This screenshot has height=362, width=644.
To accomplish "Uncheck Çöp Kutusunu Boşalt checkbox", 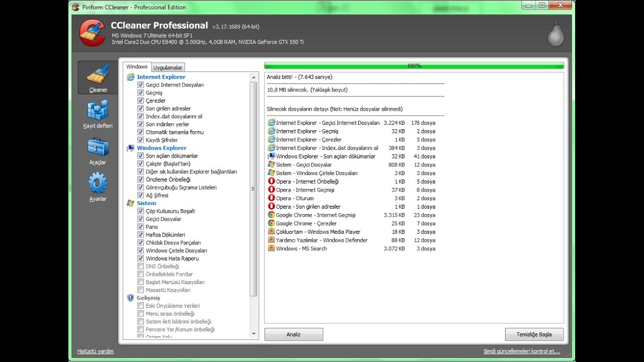I will tap(141, 211).
